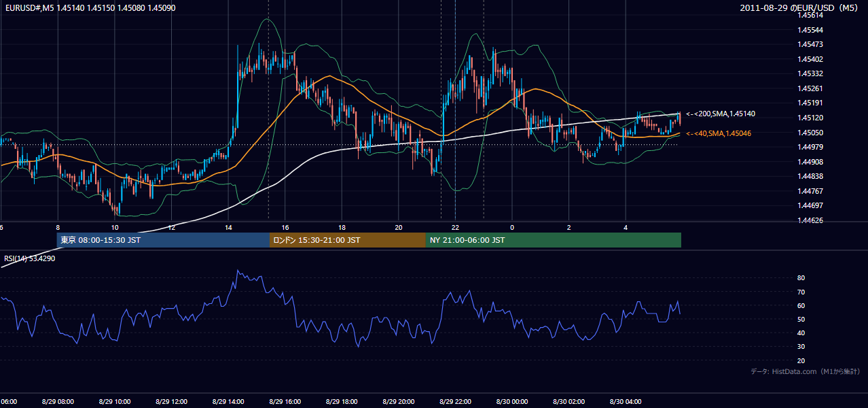This screenshot has height=408, width=868.
Task: Click the 8/29 12:00 date axis label
Action: click(171, 402)
